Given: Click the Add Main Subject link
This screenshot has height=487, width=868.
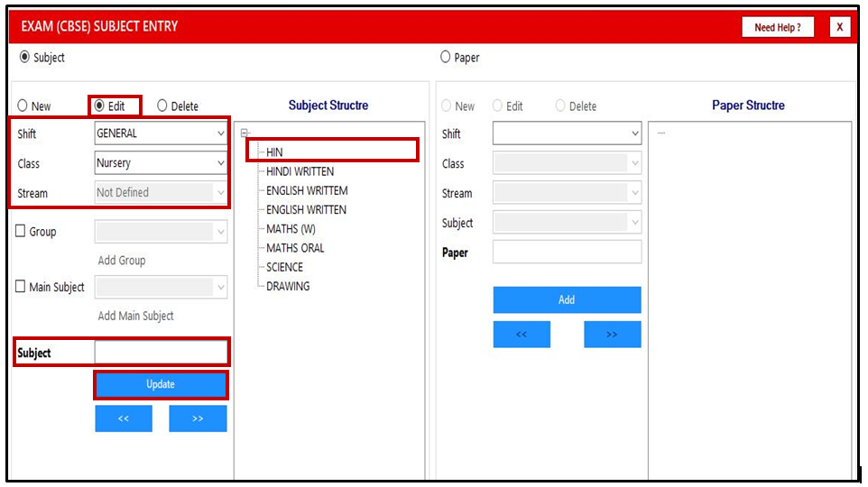Looking at the screenshot, I should [135, 316].
